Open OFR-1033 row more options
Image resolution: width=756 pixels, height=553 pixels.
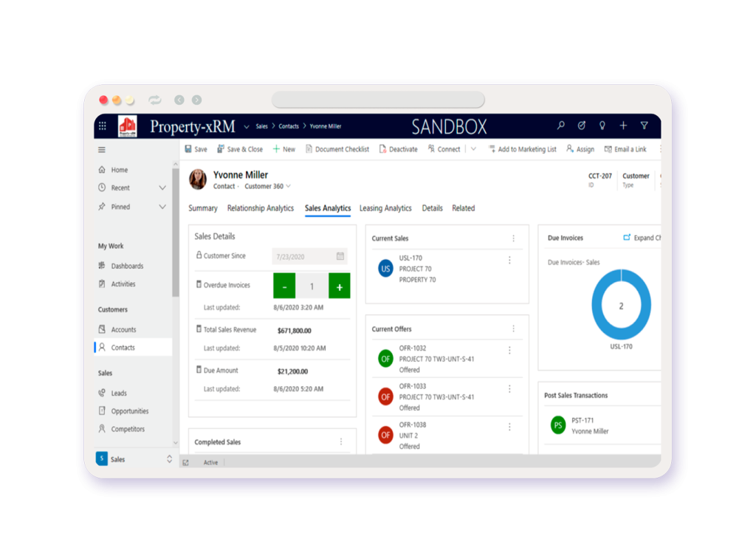pyautogui.click(x=509, y=388)
